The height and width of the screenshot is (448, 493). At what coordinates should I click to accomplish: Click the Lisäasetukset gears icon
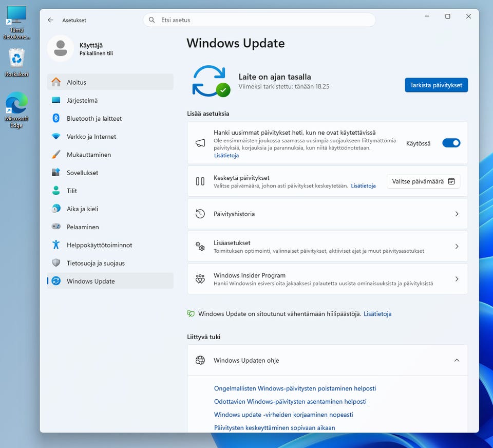coord(200,246)
